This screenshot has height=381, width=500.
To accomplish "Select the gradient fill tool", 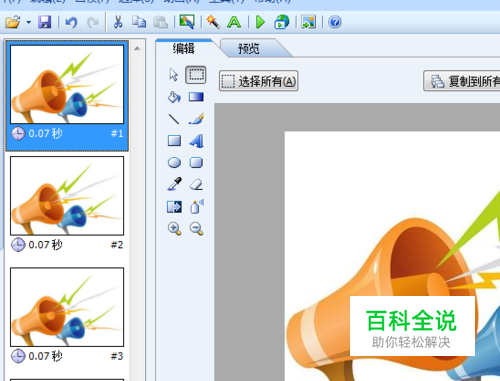I will point(196,97).
